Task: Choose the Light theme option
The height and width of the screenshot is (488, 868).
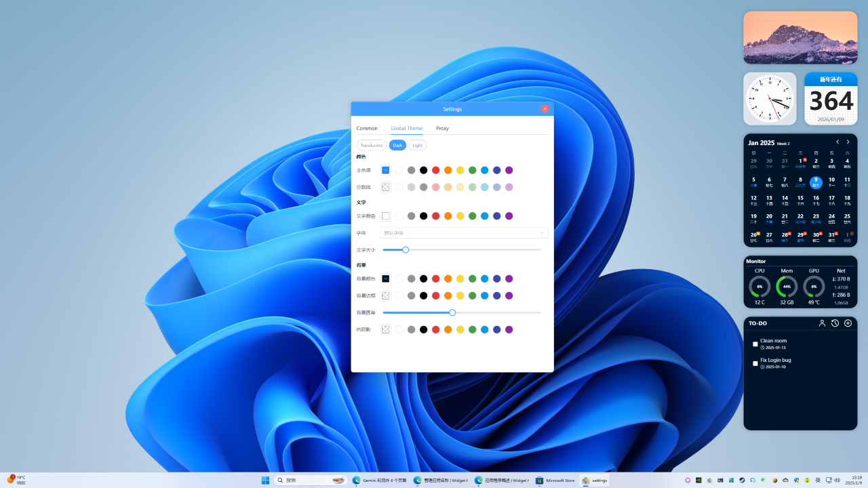Action: [x=417, y=145]
